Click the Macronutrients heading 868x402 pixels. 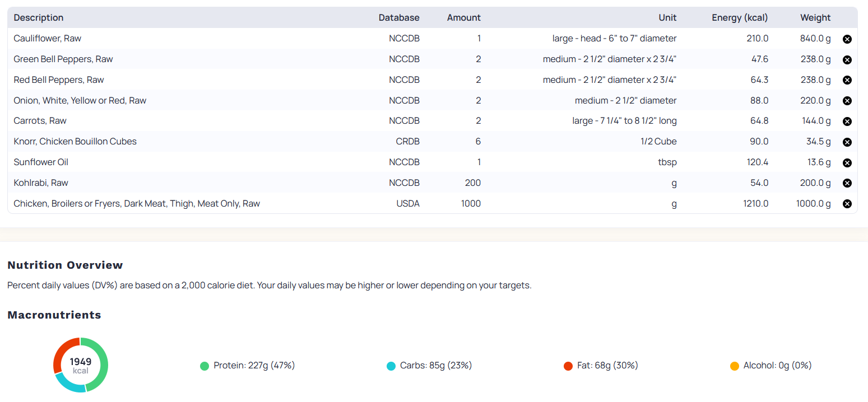point(54,315)
